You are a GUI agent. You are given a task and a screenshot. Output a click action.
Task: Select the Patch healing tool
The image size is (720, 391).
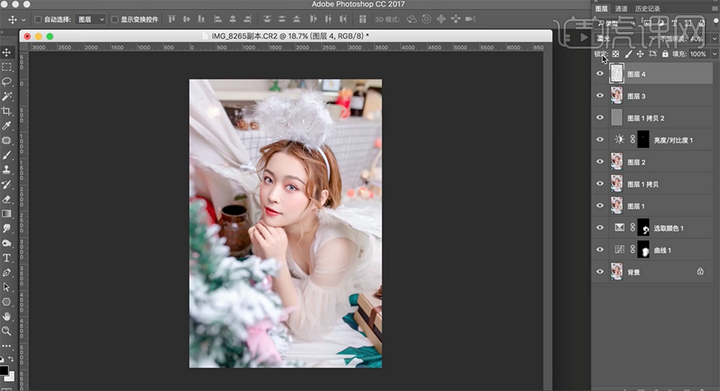click(6, 140)
